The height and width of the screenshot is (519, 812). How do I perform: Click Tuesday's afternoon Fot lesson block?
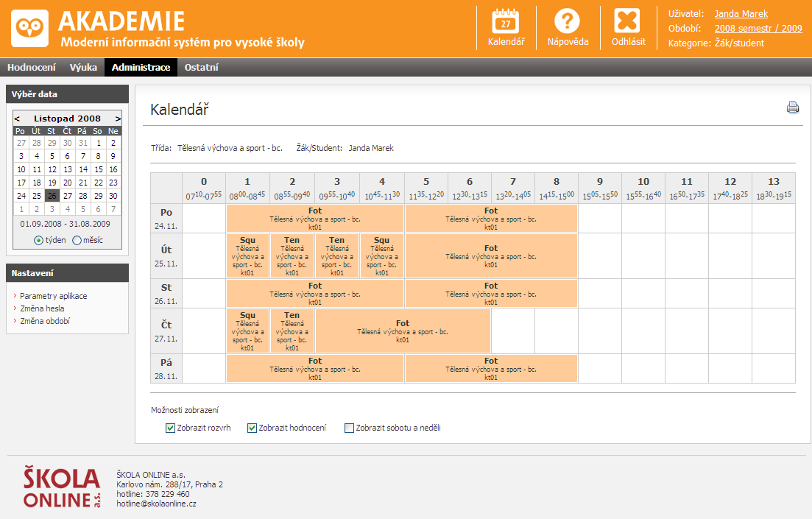pos(491,256)
